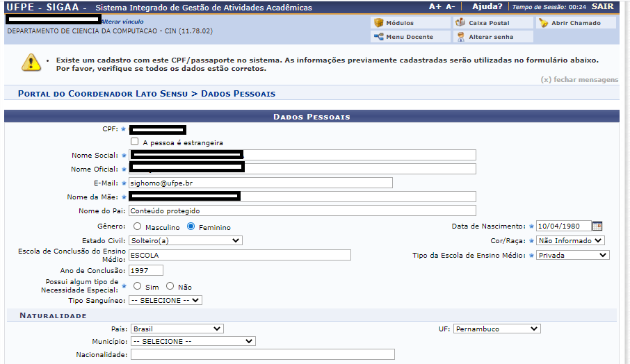Viewport: 630px width, 364px height.
Task: Open the Módulos cube icon
Action: click(379, 23)
